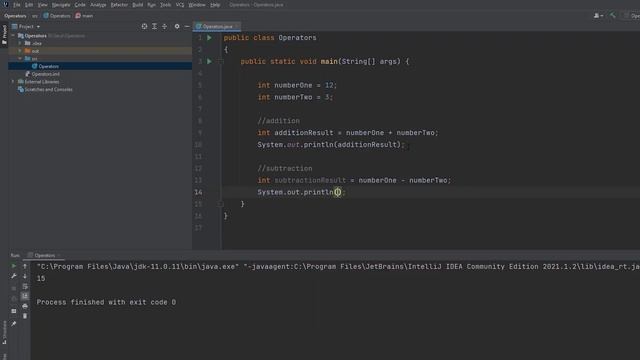Expand the out folder
The image size is (640, 360).
[x=20, y=51]
